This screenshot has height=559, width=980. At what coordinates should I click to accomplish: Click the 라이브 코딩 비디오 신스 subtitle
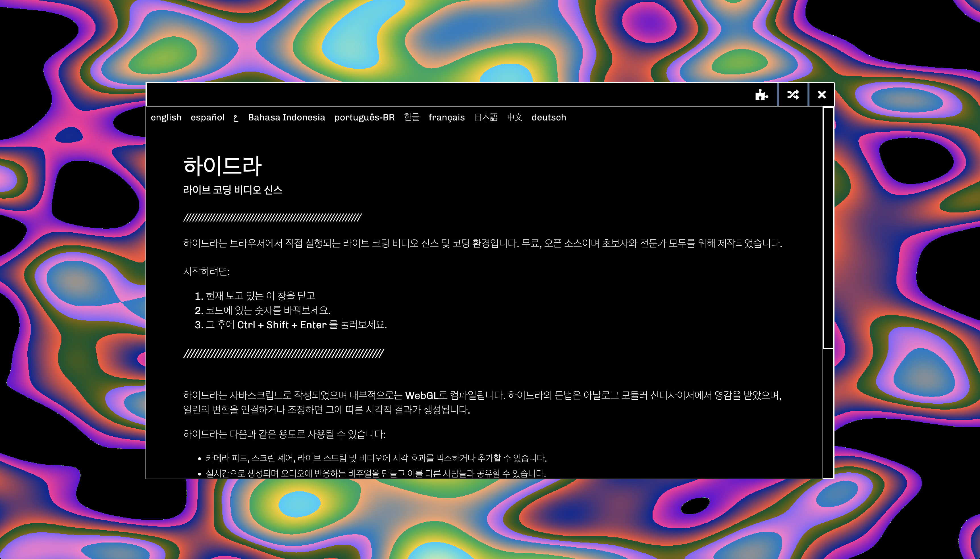tap(232, 190)
